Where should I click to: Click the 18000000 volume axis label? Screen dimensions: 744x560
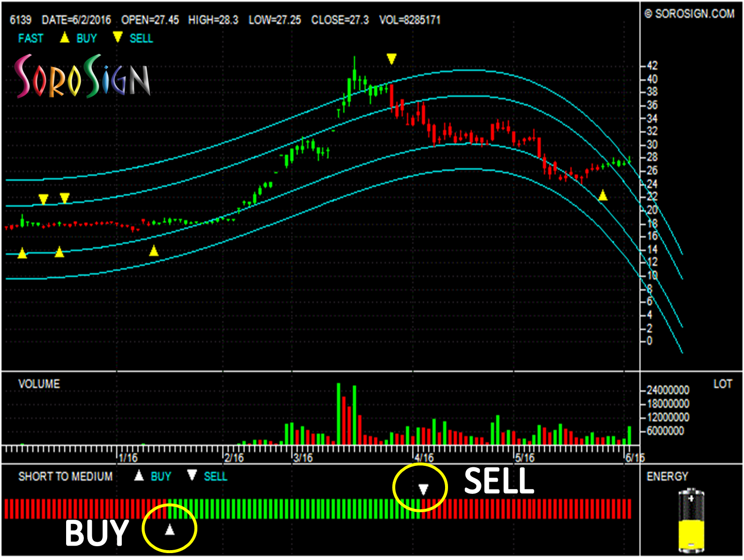click(x=668, y=404)
